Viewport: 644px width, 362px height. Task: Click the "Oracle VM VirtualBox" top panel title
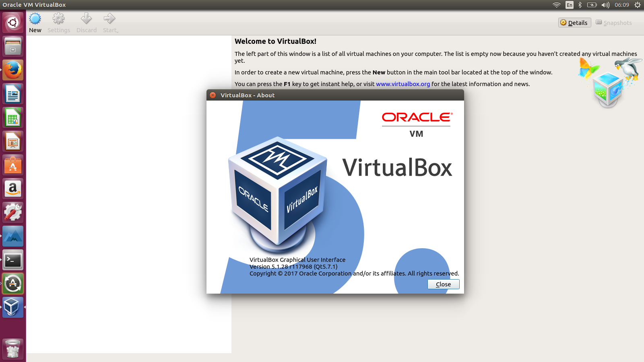click(x=34, y=5)
